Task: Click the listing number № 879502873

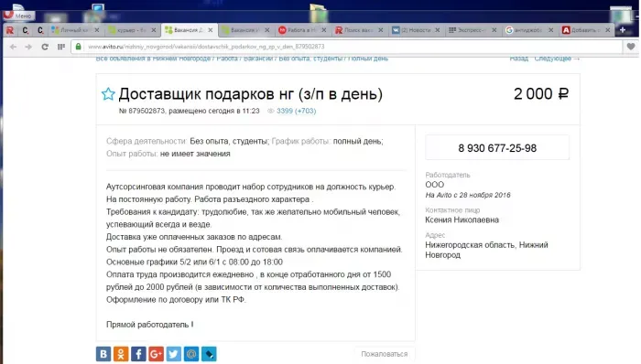Action: pyautogui.click(x=142, y=111)
